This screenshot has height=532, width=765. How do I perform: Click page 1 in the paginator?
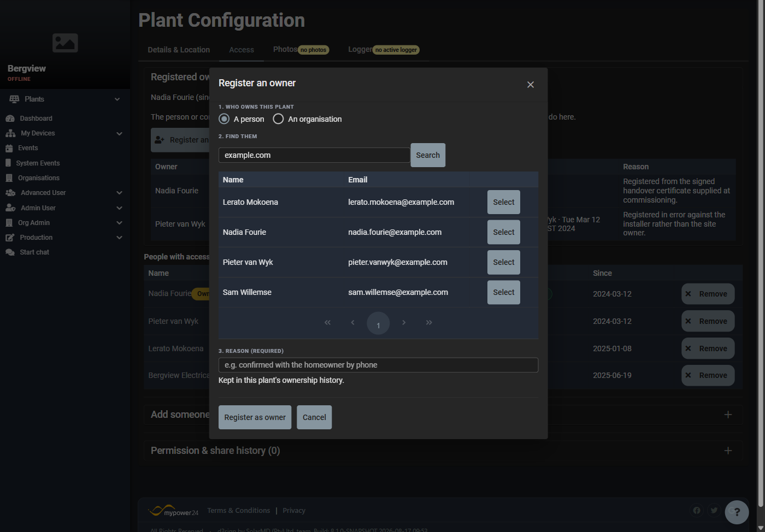coord(378,323)
